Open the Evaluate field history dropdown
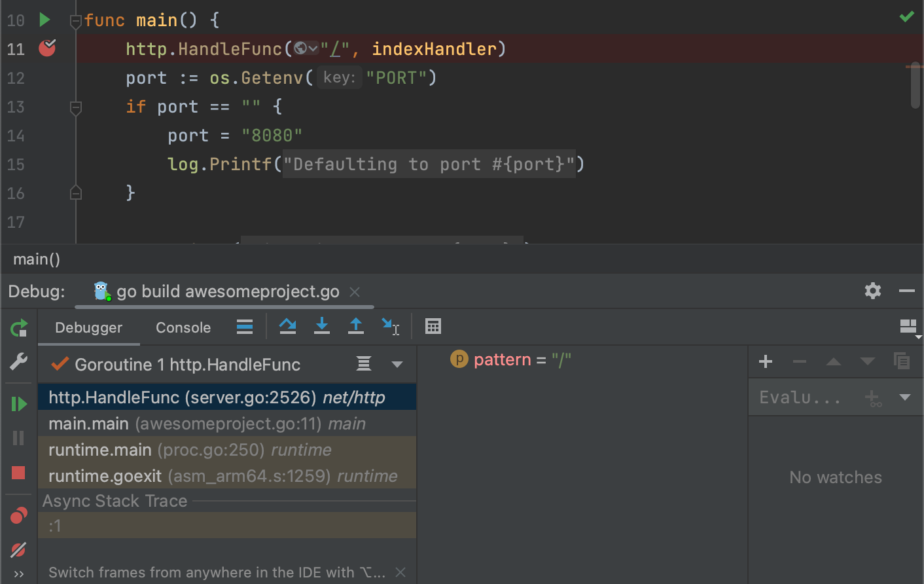The image size is (924, 584). coord(905,397)
